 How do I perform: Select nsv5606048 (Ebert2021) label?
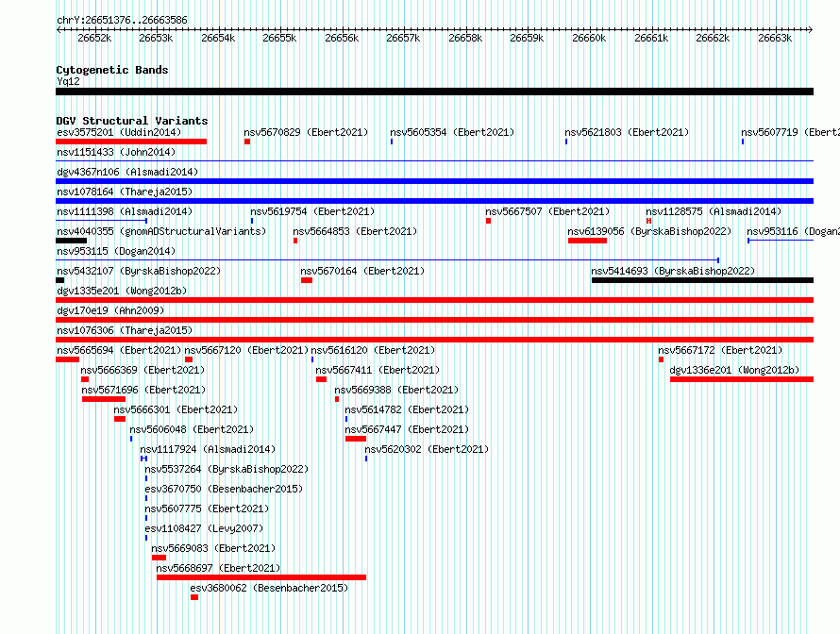(x=192, y=429)
